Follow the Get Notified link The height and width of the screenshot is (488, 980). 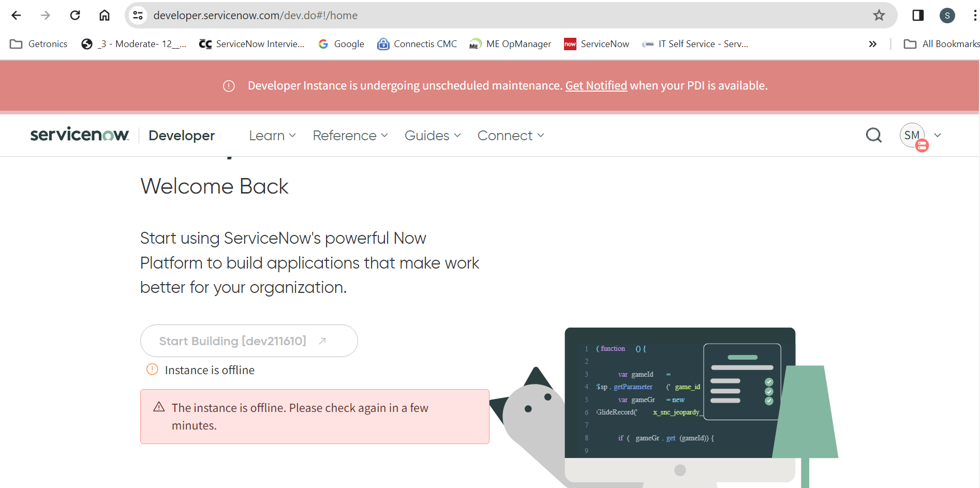(596, 85)
